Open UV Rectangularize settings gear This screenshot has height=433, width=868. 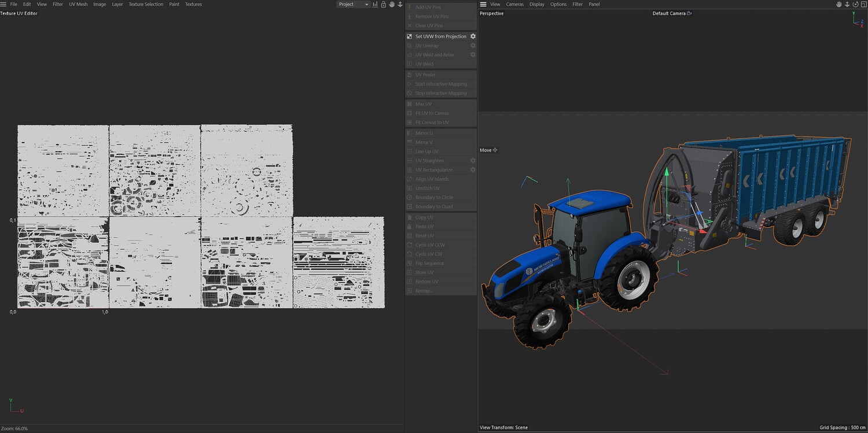click(473, 170)
